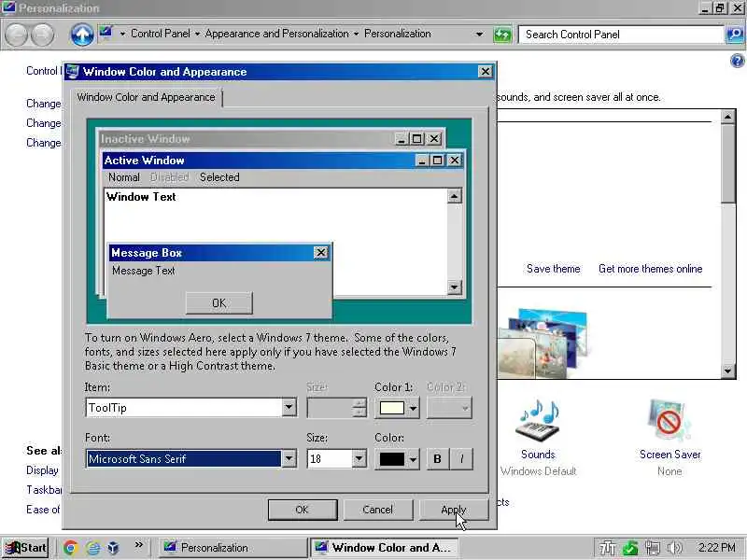
Task: Click in the Search Control Panel field
Action: tap(621, 35)
